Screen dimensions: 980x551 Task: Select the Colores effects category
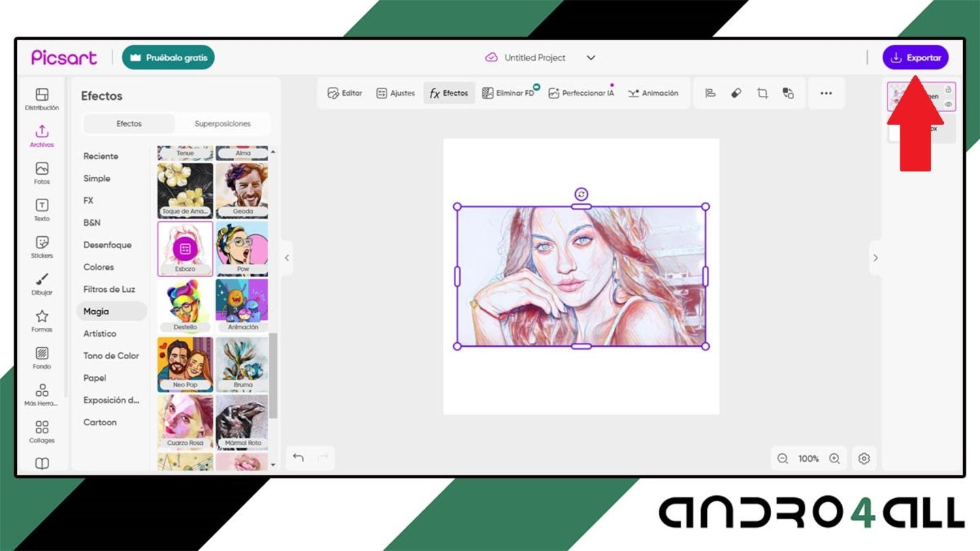(x=99, y=267)
